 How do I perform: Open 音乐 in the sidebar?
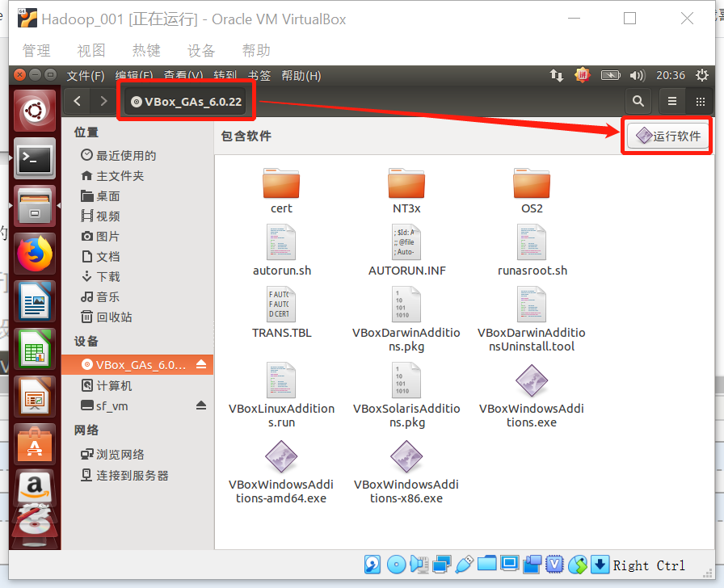click(x=100, y=296)
